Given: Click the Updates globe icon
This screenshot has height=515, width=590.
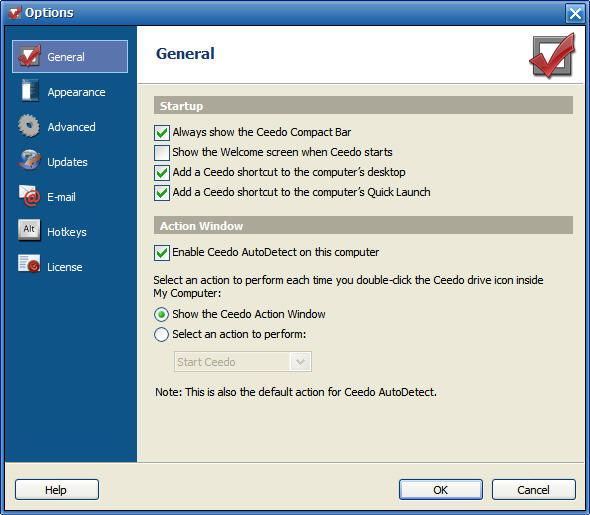Looking at the screenshot, I should click(x=29, y=161).
